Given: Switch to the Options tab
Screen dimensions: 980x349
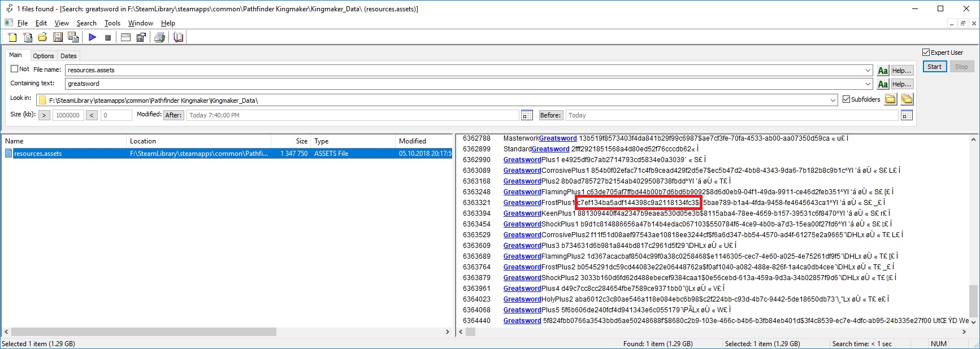Looking at the screenshot, I should point(44,56).
